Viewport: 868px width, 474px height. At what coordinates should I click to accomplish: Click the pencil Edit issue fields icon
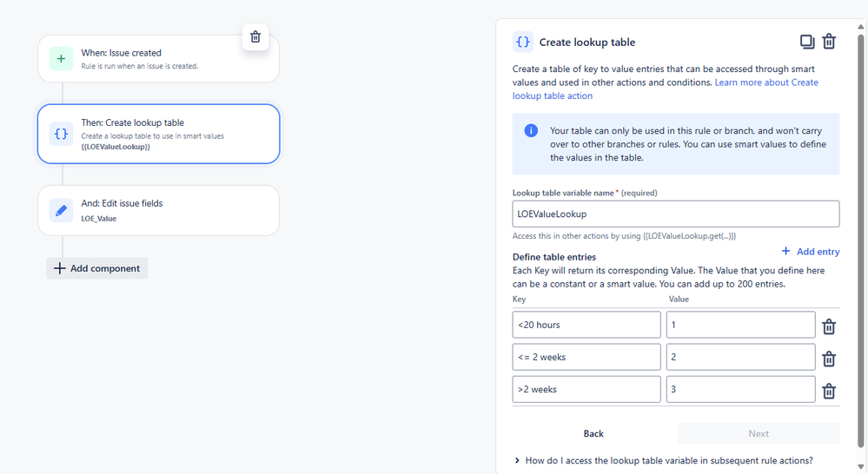(x=61, y=211)
